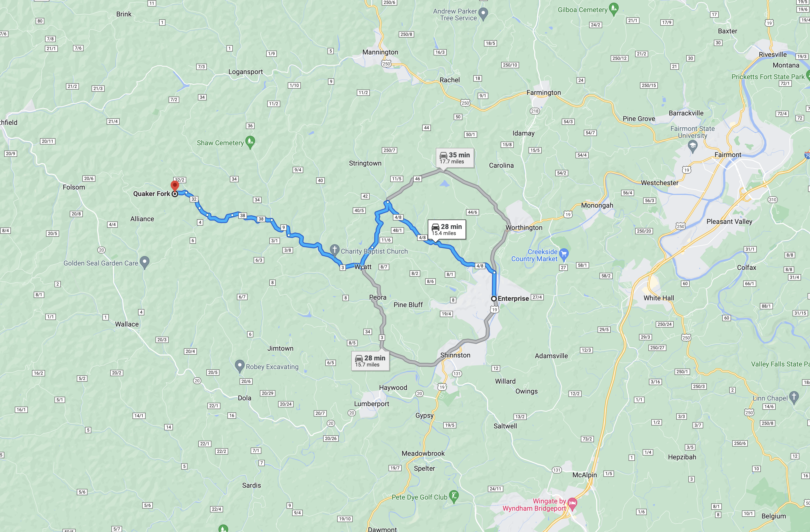Click the Andrew Parker Tree Service pin
Screen dimensions: 810x532
tap(483, 14)
